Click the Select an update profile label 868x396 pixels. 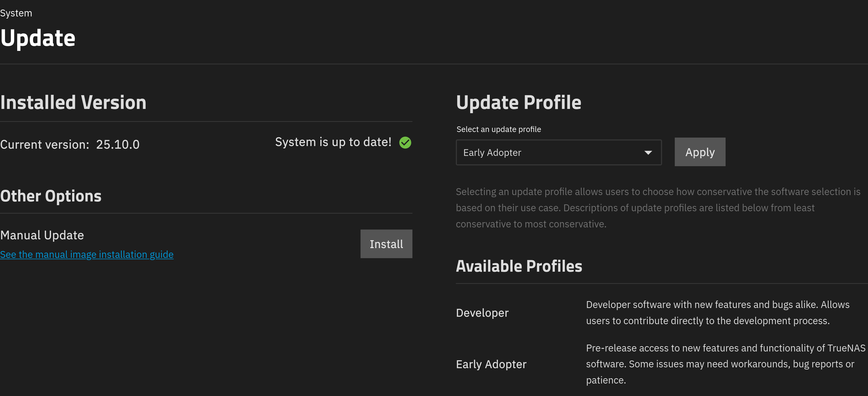point(498,129)
